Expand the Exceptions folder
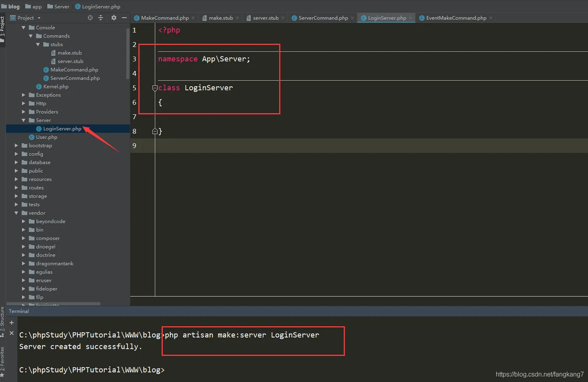 (x=24, y=95)
